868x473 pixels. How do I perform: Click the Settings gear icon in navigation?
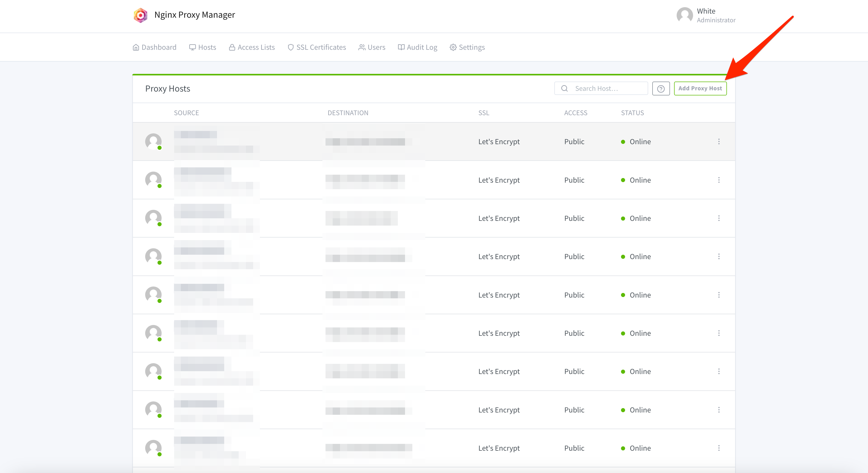[453, 47]
